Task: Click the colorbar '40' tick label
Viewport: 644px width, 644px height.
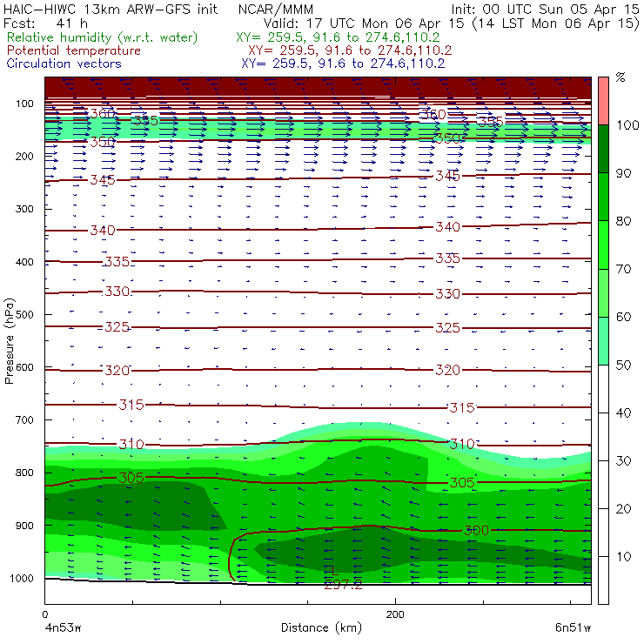Action: point(623,413)
